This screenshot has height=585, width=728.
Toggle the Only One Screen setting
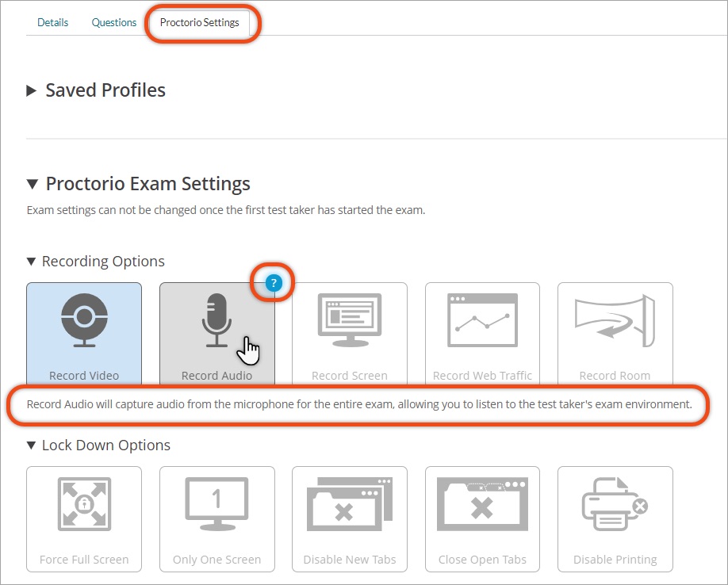216,519
